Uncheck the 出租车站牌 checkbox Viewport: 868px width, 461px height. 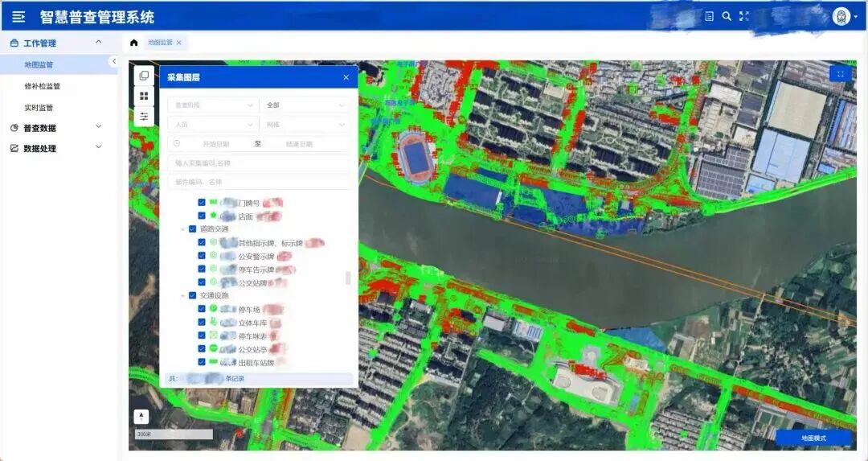(x=202, y=362)
